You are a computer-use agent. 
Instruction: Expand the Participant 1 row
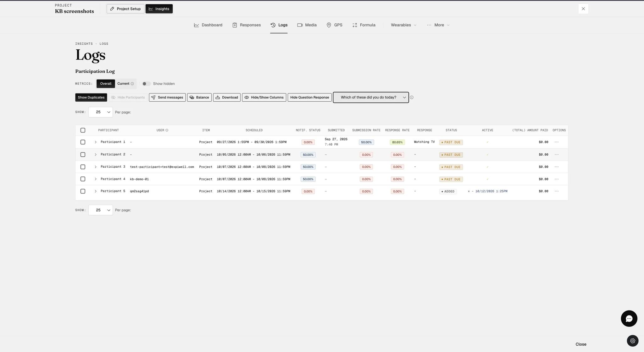(x=96, y=142)
